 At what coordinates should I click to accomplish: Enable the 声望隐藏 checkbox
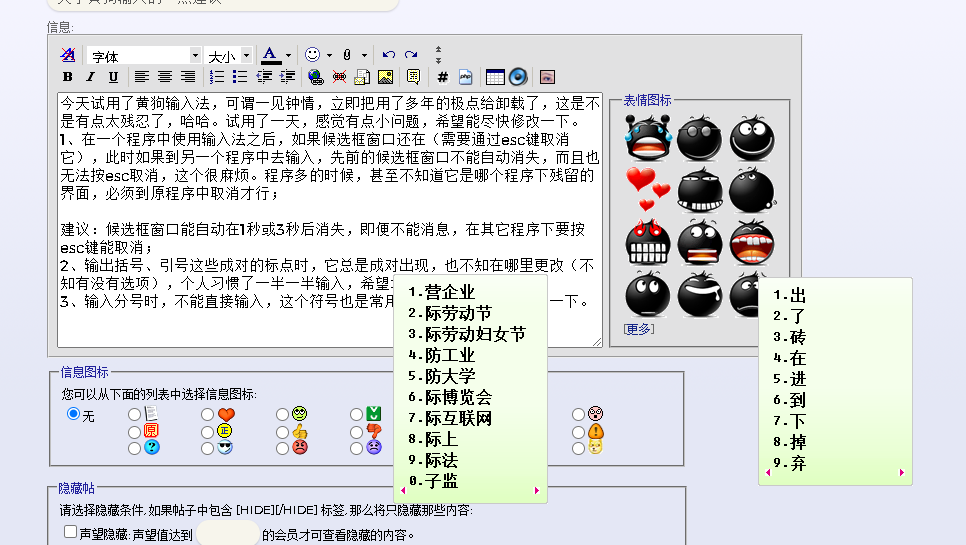[71, 532]
